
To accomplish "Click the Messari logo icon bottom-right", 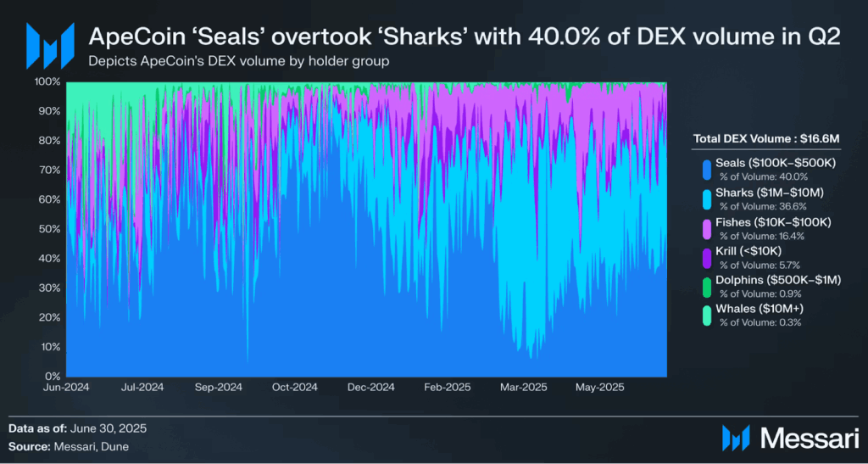I will (x=737, y=439).
